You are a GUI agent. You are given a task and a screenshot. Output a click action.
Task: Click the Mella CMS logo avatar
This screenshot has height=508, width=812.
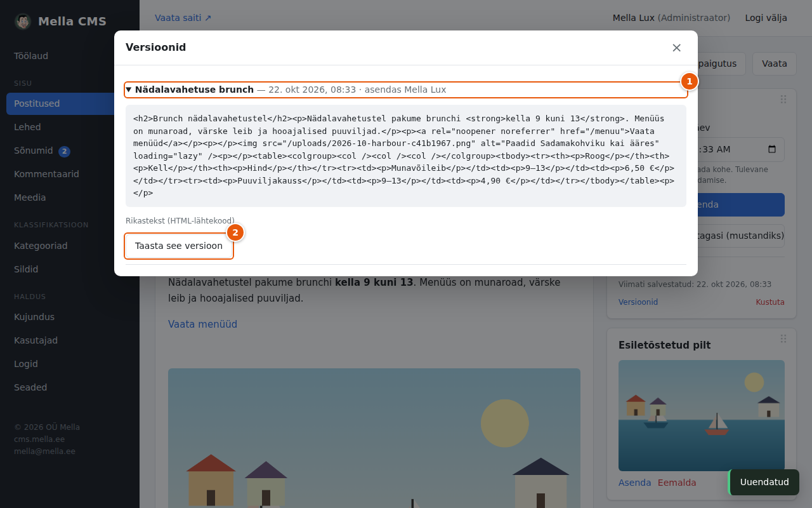[23, 22]
